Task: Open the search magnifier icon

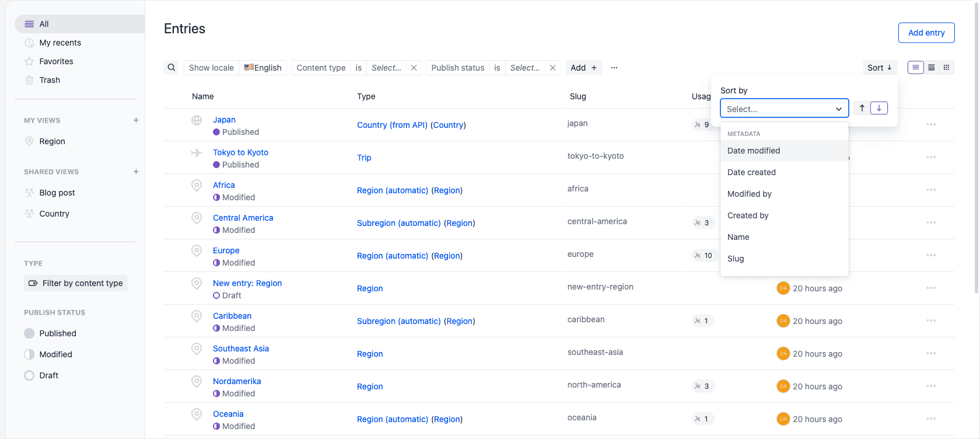Action: (171, 68)
